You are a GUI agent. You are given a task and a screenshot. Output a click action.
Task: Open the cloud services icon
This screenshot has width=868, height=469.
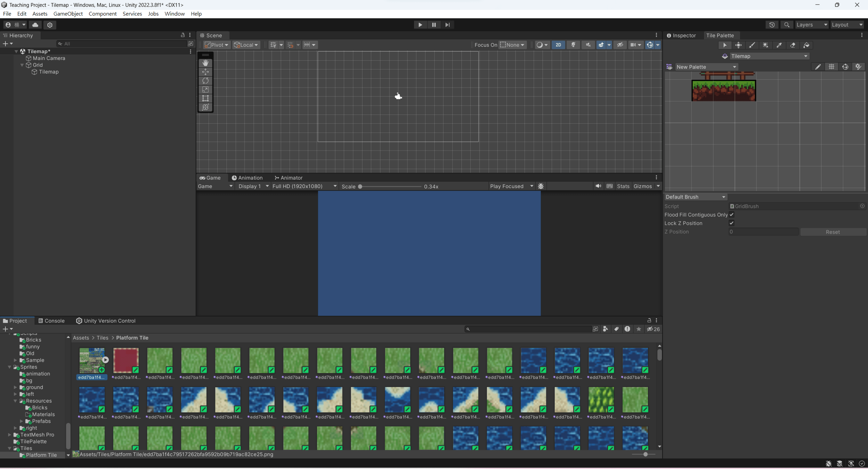pos(35,25)
